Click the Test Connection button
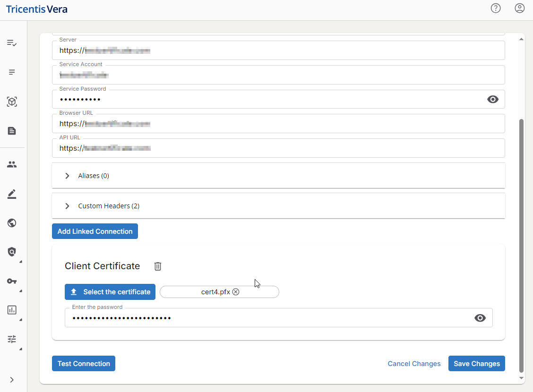Screen dimensions: 533x392 pyautogui.click(x=84, y=364)
